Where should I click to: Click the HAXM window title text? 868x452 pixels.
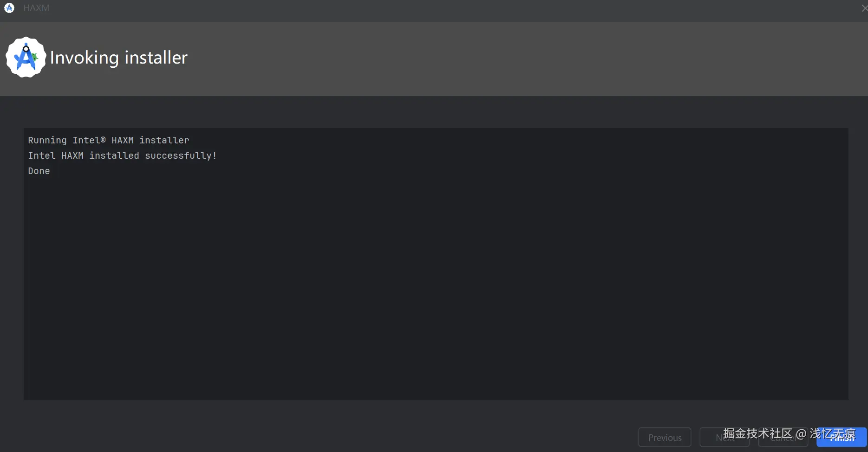coord(36,8)
